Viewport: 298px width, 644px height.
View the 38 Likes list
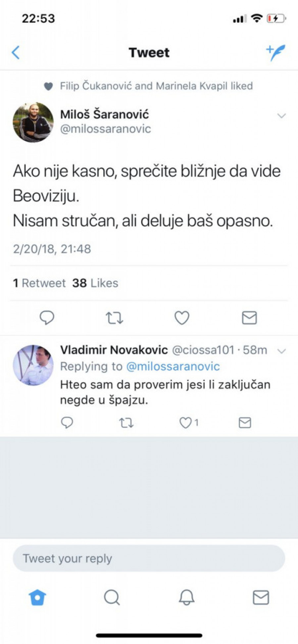click(95, 283)
